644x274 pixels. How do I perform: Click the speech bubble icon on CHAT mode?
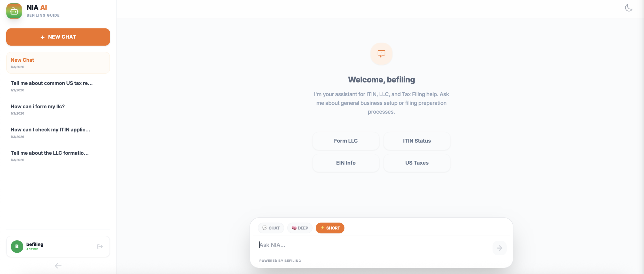[x=265, y=228]
